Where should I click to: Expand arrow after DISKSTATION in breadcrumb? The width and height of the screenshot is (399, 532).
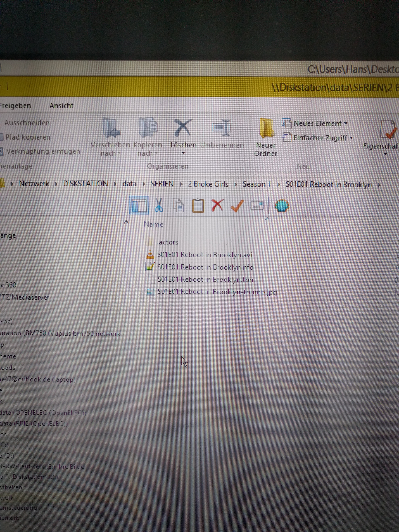point(115,184)
